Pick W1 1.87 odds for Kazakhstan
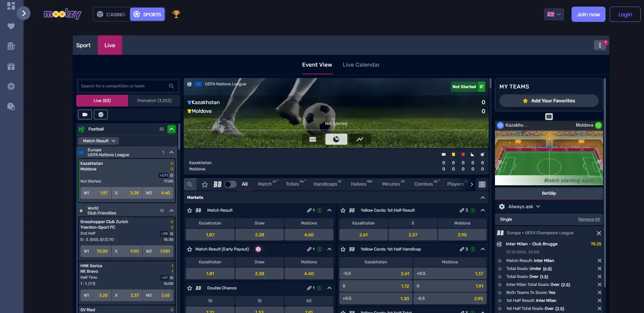Viewport: 644px width, 313px height. click(96, 193)
